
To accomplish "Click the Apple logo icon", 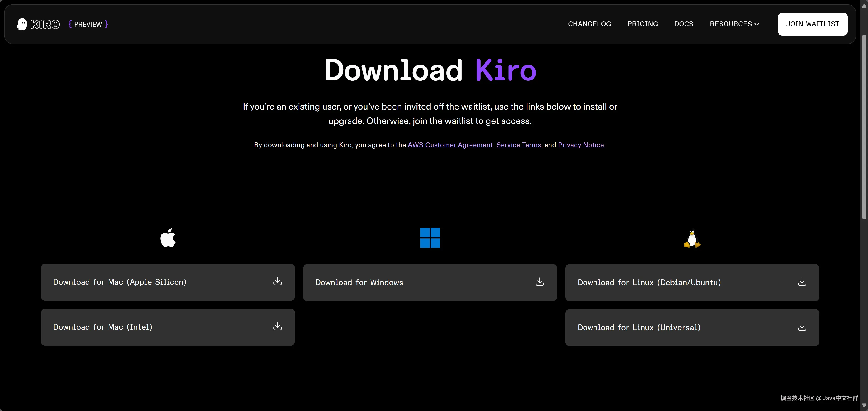I will tap(168, 238).
